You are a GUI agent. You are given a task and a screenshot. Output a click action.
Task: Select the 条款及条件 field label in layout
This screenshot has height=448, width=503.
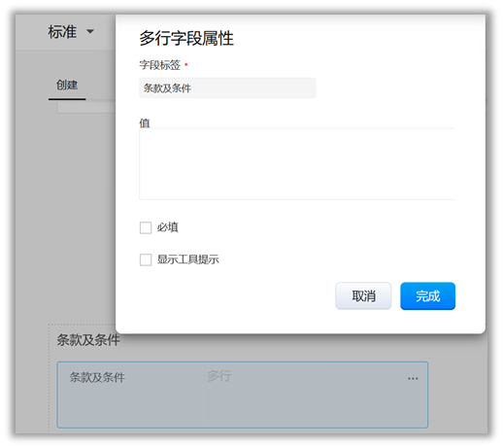tap(97, 377)
